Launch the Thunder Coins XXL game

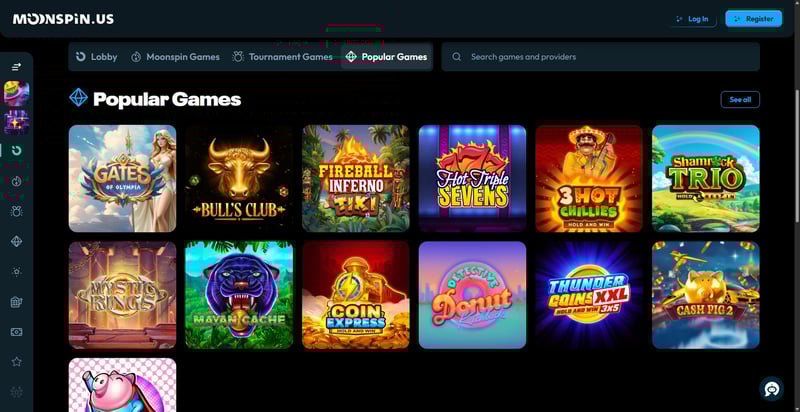coord(589,295)
